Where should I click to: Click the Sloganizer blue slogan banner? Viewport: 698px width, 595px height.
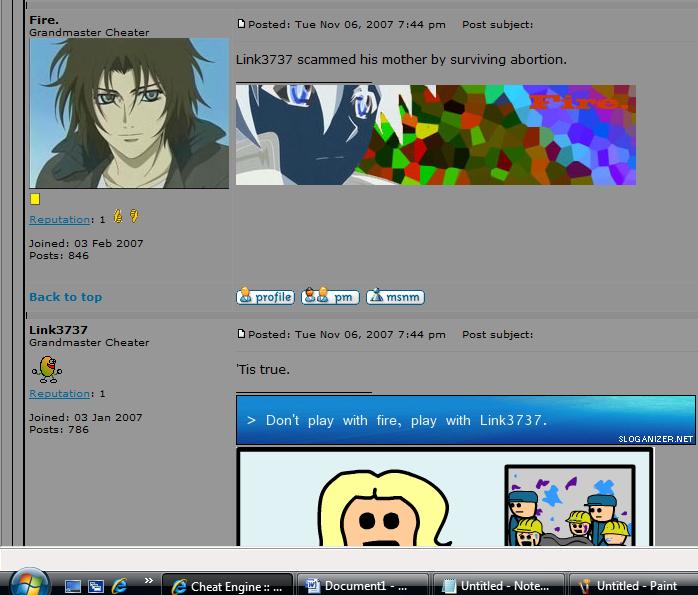pyautogui.click(x=466, y=420)
